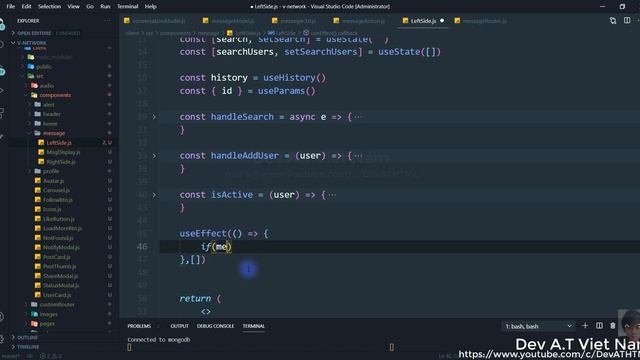Open the Selection menu
The height and width of the screenshot is (360, 640).
click(x=49, y=7)
